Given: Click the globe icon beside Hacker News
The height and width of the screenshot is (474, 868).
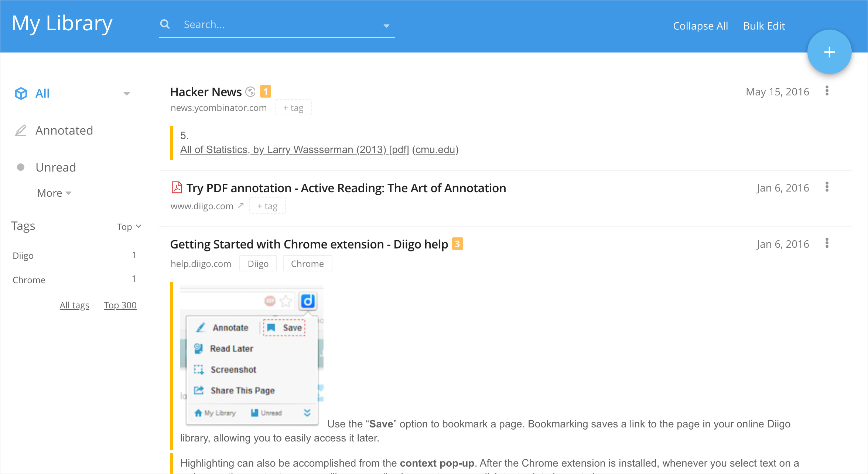Looking at the screenshot, I should tap(250, 91).
